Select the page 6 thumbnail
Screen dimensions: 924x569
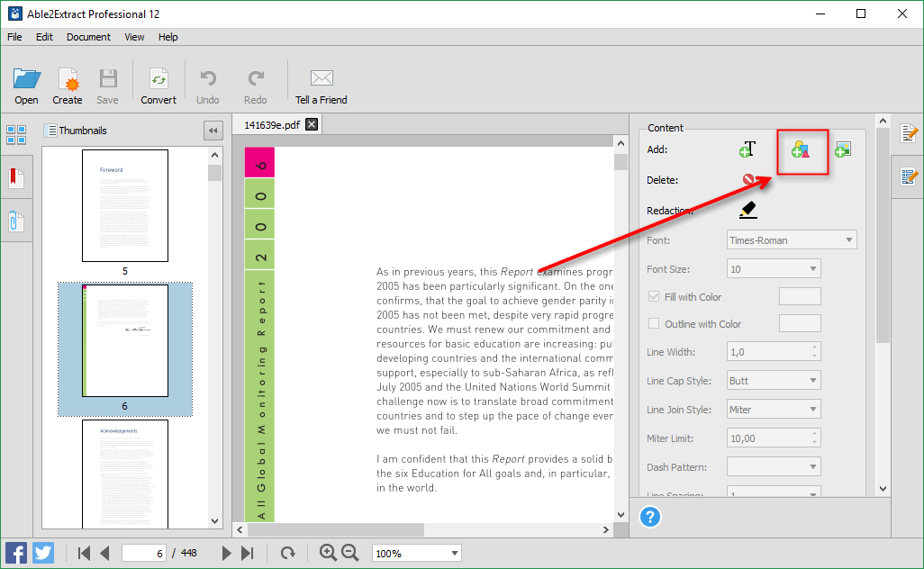[x=125, y=340]
